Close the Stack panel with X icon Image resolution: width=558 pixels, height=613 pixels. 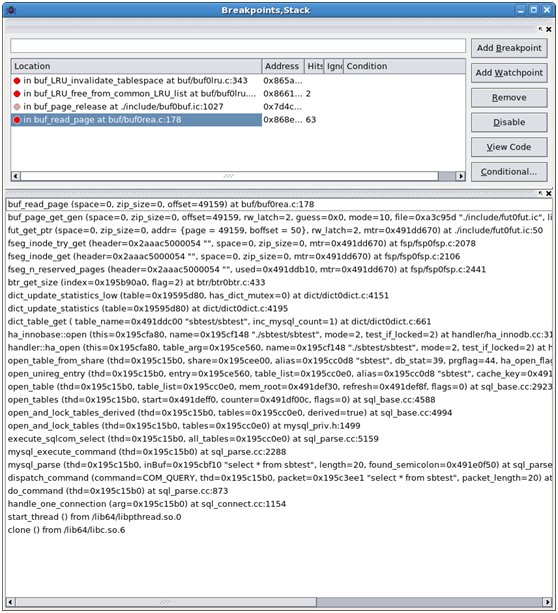[x=549, y=194]
